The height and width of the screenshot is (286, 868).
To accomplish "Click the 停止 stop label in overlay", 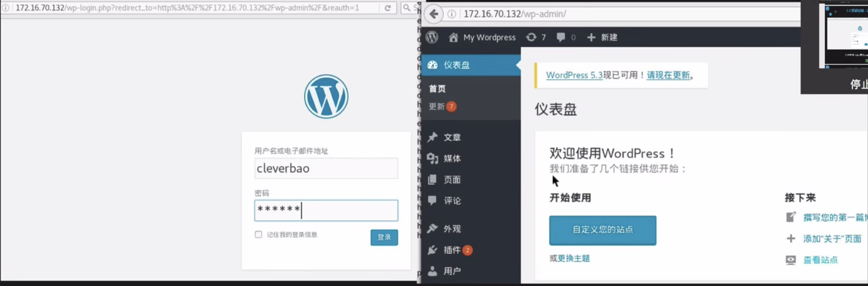I will pos(859,84).
